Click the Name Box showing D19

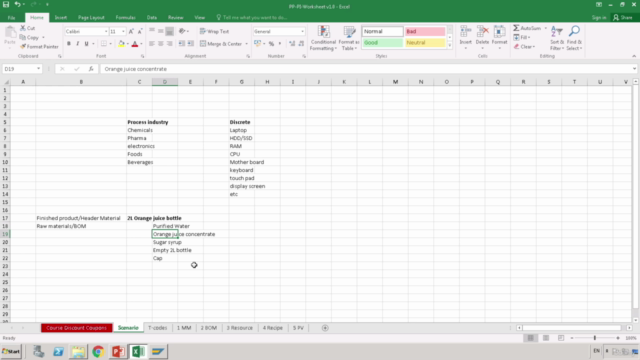click(x=22, y=69)
